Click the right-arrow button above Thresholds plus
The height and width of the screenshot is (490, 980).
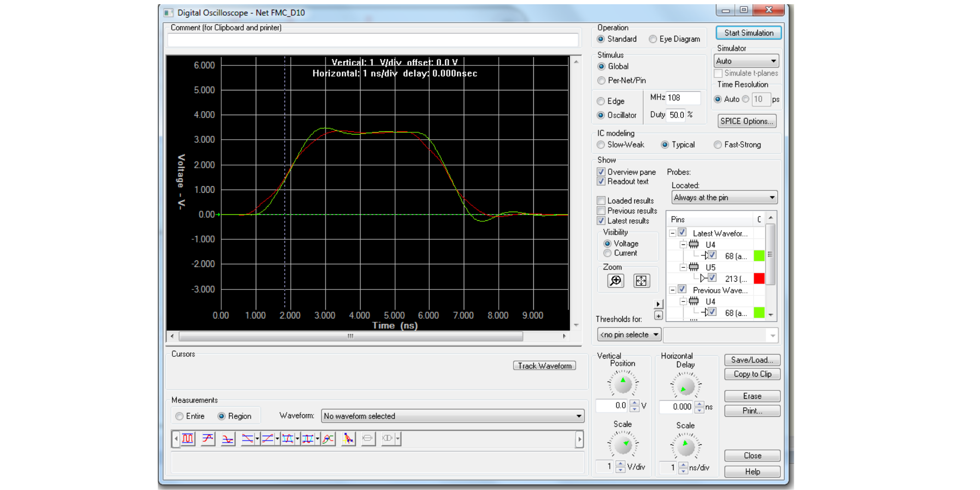[x=658, y=304]
